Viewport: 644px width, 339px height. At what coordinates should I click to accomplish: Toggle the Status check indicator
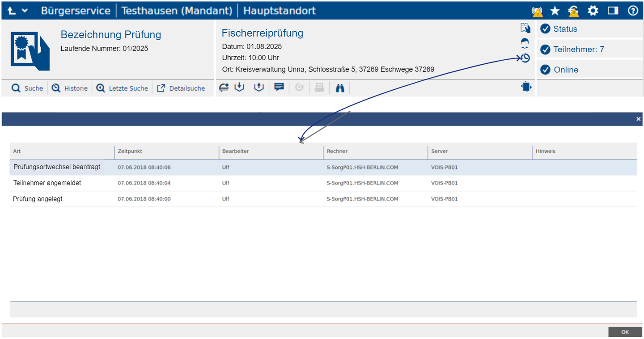coord(545,29)
